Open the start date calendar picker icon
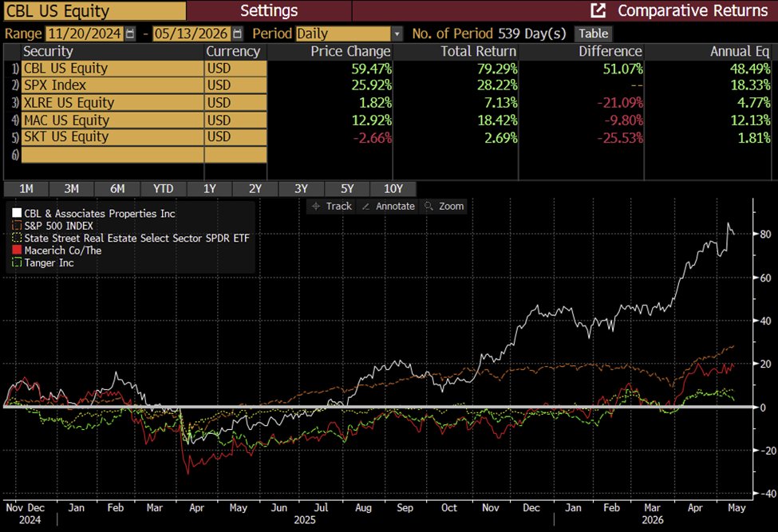The width and height of the screenshot is (778, 532). [130, 33]
